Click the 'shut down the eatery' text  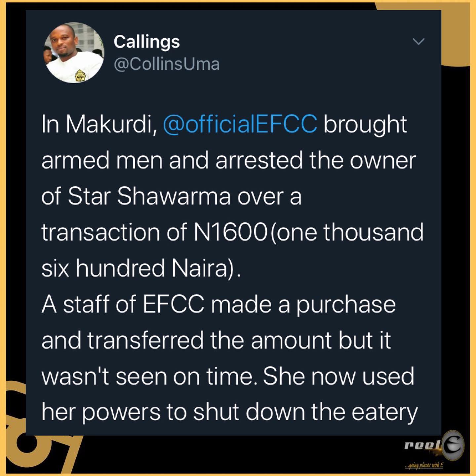pyautogui.click(x=305, y=412)
